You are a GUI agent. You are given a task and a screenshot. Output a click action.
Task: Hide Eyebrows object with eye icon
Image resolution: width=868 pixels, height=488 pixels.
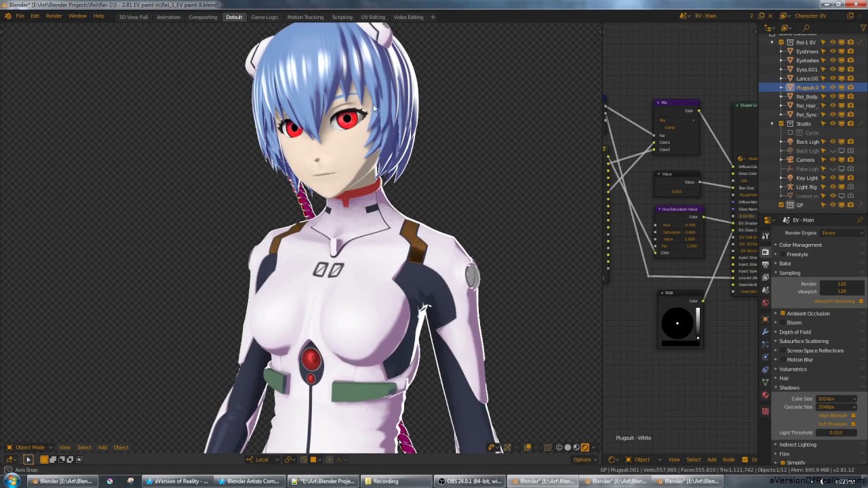(833, 52)
